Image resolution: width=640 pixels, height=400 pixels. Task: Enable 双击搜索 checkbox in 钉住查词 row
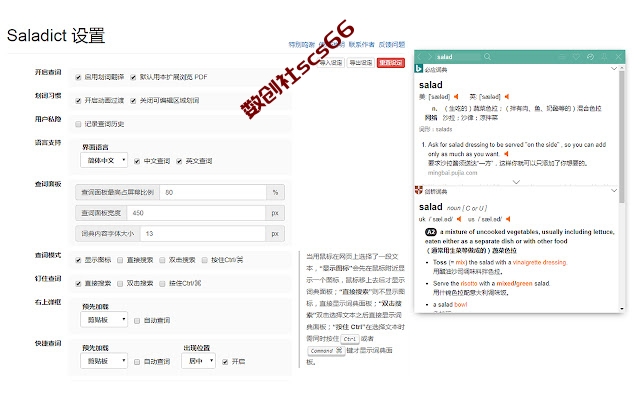(120, 284)
